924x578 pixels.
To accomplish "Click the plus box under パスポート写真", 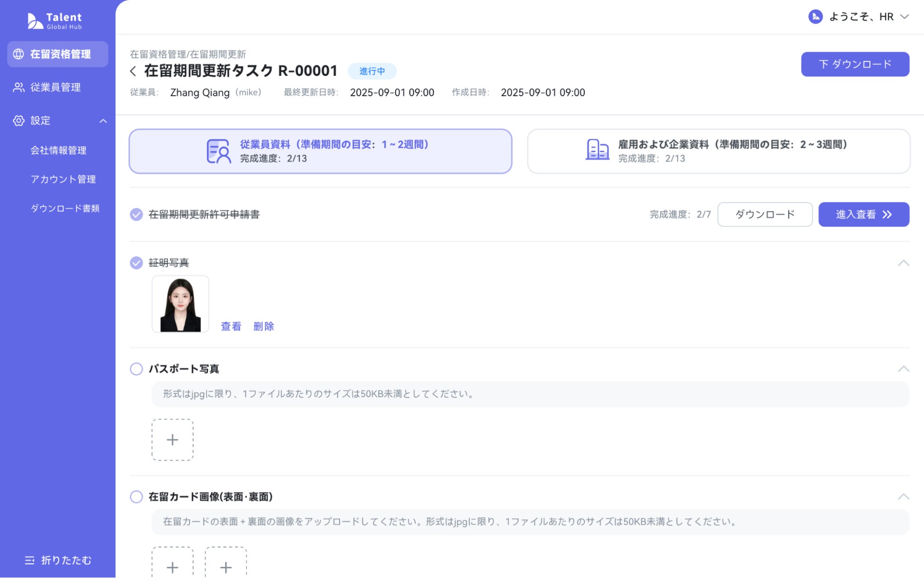I will [172, 440].
